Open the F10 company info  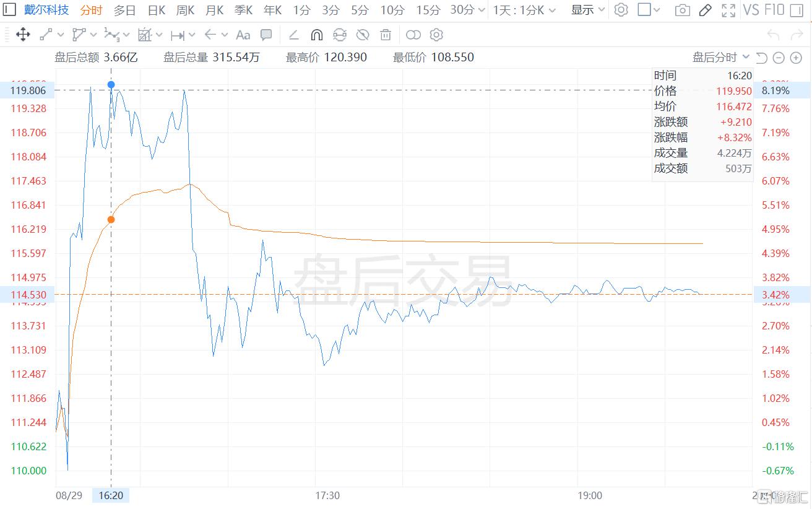(774, 10)
